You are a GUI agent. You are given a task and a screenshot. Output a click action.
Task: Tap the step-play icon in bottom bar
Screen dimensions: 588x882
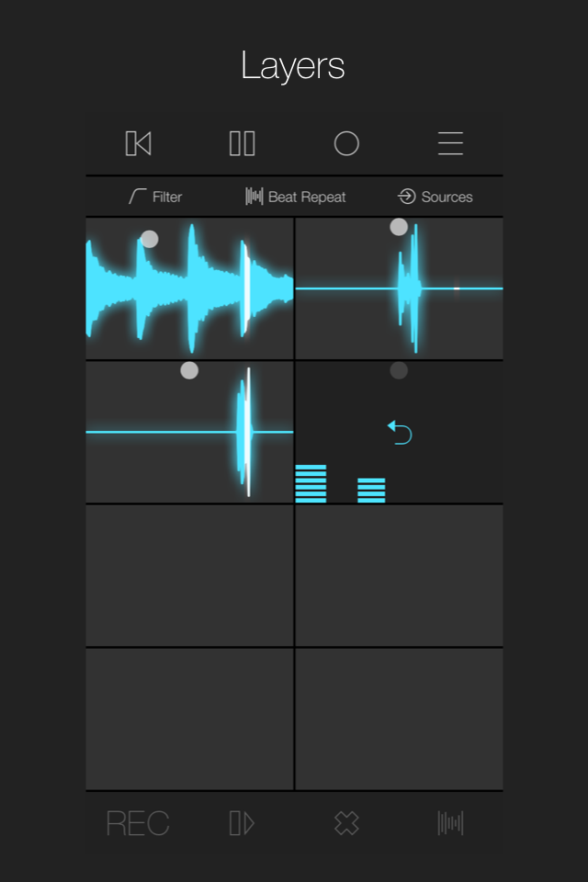[242, 823]
